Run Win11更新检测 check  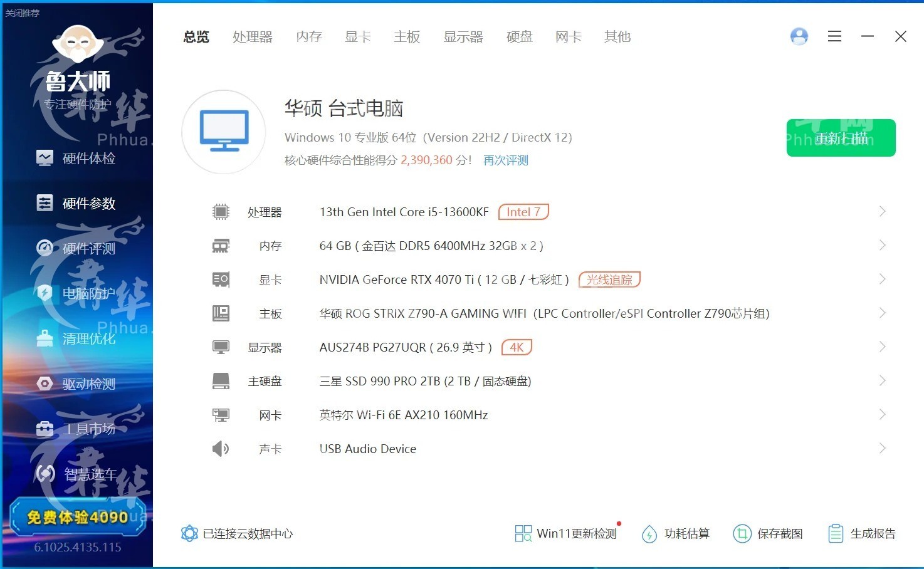(566, 533)
